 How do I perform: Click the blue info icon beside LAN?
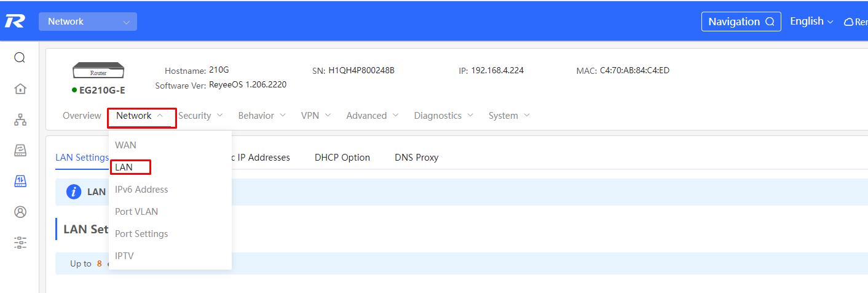[74, 192]
